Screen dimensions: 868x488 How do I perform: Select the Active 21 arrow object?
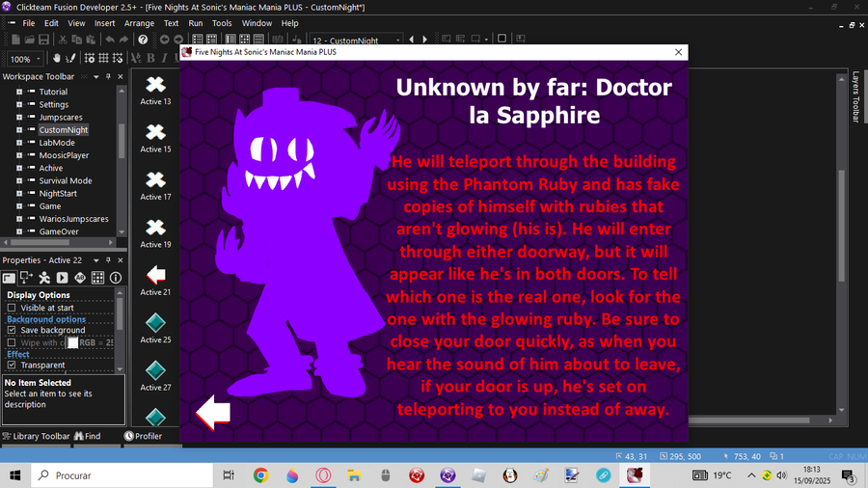[x=155, y=281]
